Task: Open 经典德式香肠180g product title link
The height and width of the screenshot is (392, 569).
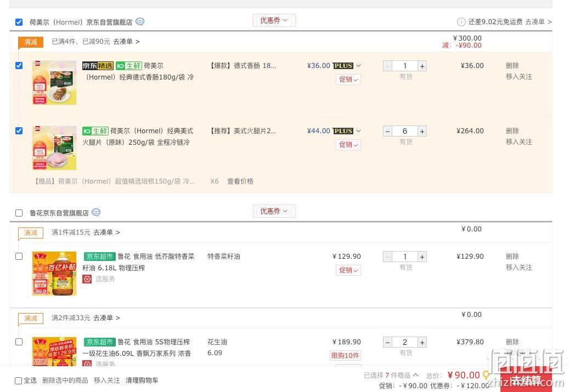Action: pyautogui.click(x=138, y=71)
